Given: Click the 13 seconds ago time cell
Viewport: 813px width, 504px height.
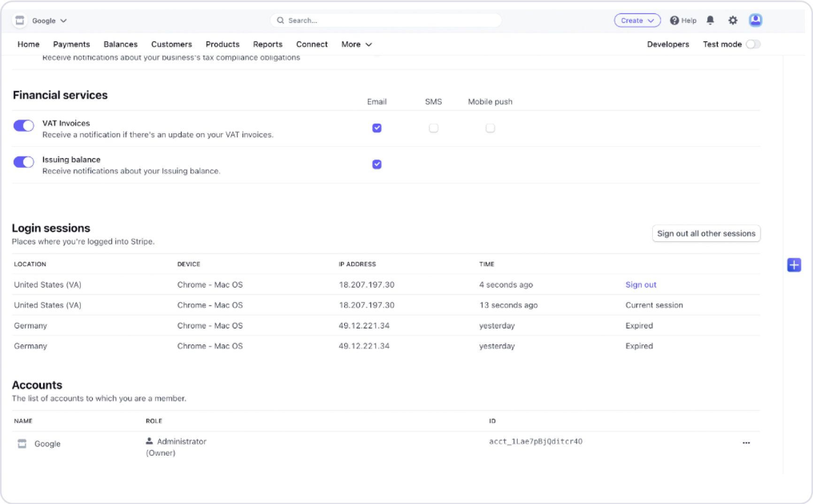Looking at the screenshot, I should click(x=508, y=305).
